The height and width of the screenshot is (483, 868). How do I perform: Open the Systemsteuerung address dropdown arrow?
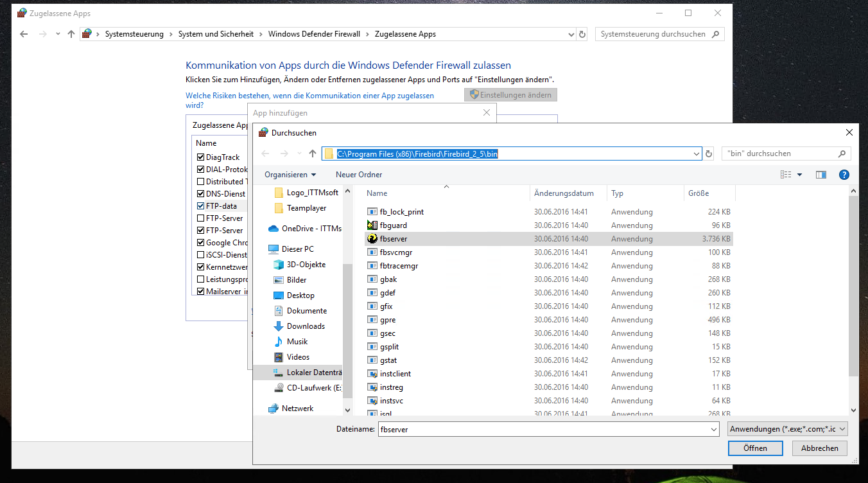pos(571,34)
